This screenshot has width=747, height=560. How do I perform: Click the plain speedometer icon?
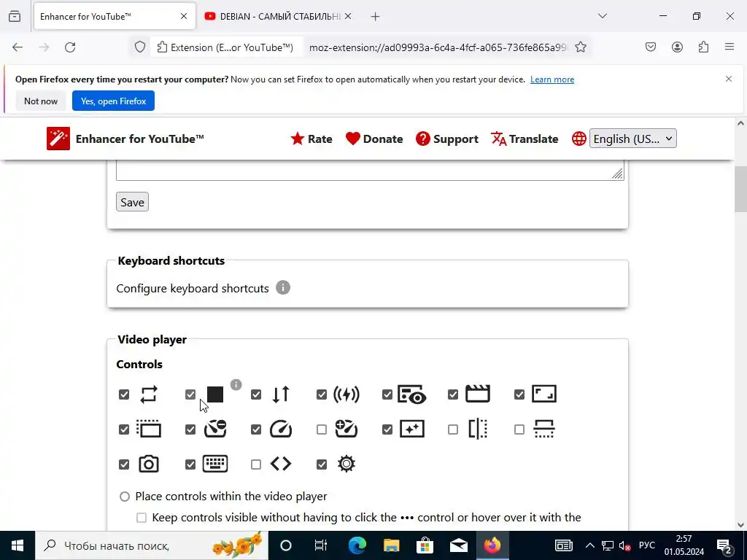point(281,429)
